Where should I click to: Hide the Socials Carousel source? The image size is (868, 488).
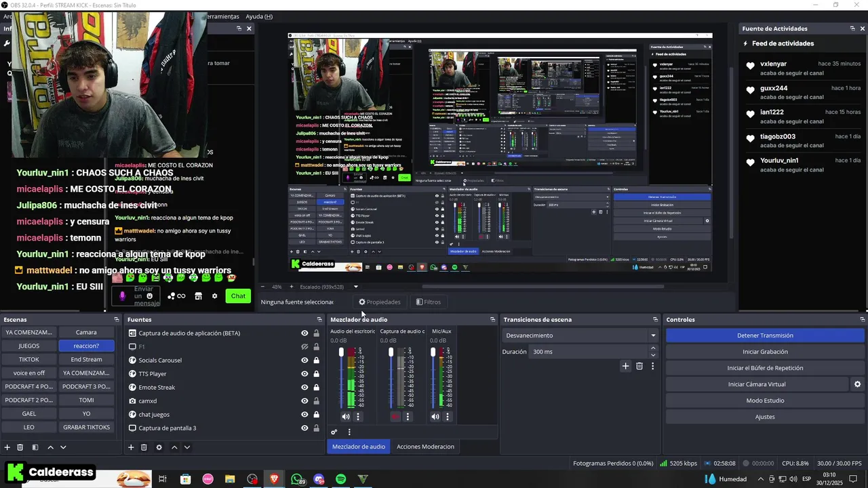[x=304, y=360]
